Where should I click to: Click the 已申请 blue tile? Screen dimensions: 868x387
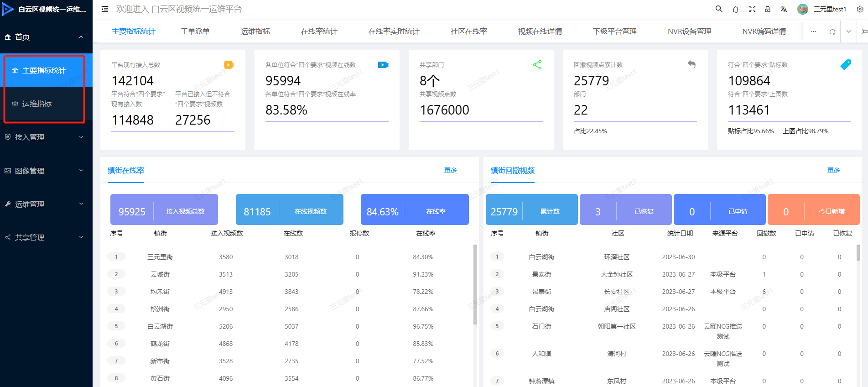point(720,209)
